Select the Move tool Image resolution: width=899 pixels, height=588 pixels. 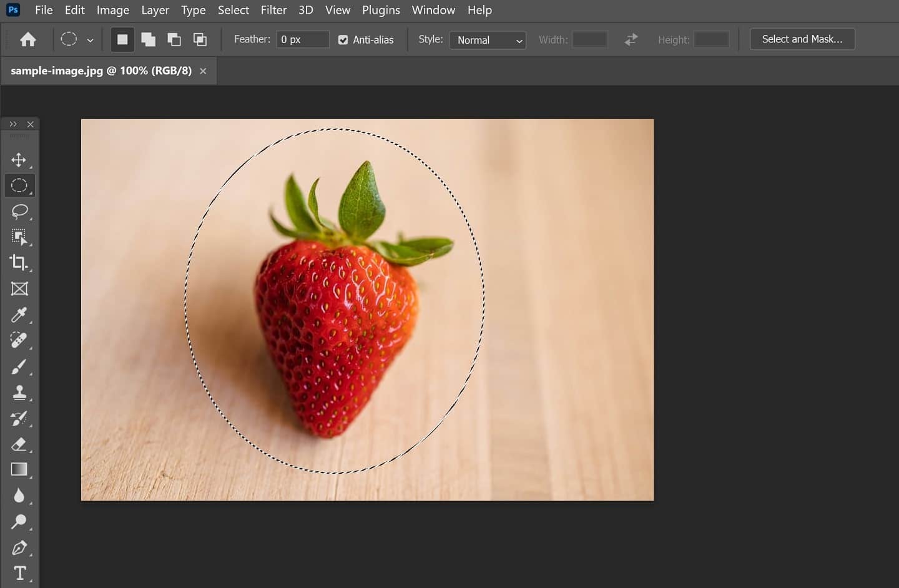(19, 160)
